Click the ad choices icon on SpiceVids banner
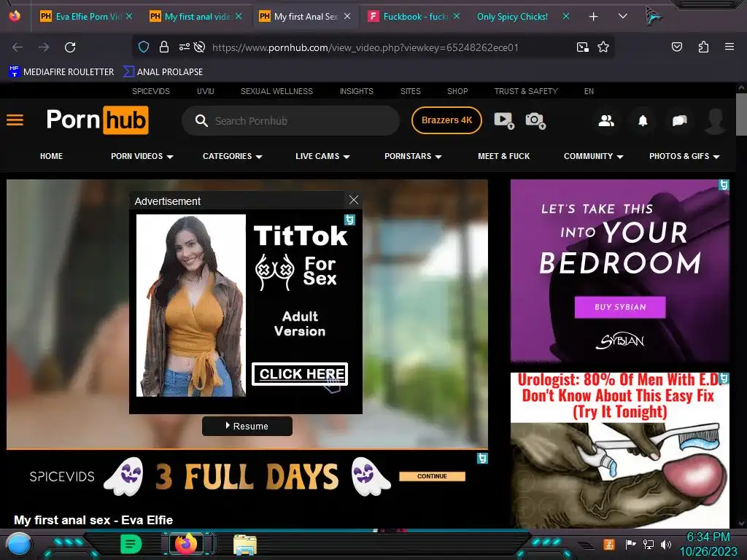 click(x=482, y=458)
